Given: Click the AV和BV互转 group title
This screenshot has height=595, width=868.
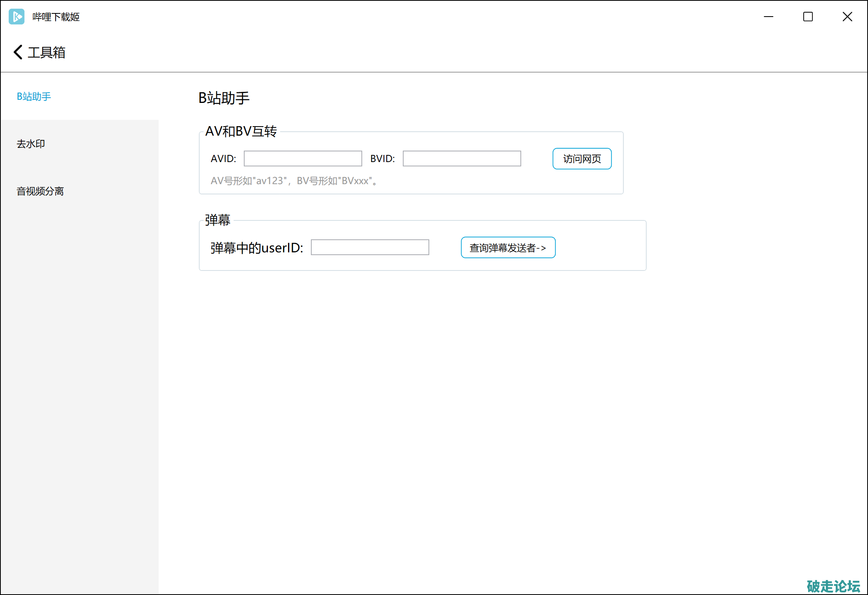Looking at the screenshot, I should pos(241,131).
